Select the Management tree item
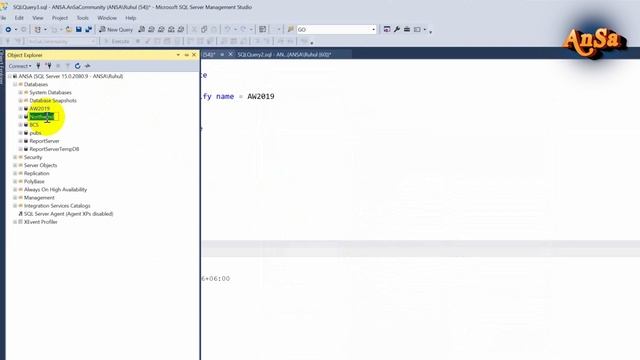This screenshot has width=640, height=360. coord(39,198)
